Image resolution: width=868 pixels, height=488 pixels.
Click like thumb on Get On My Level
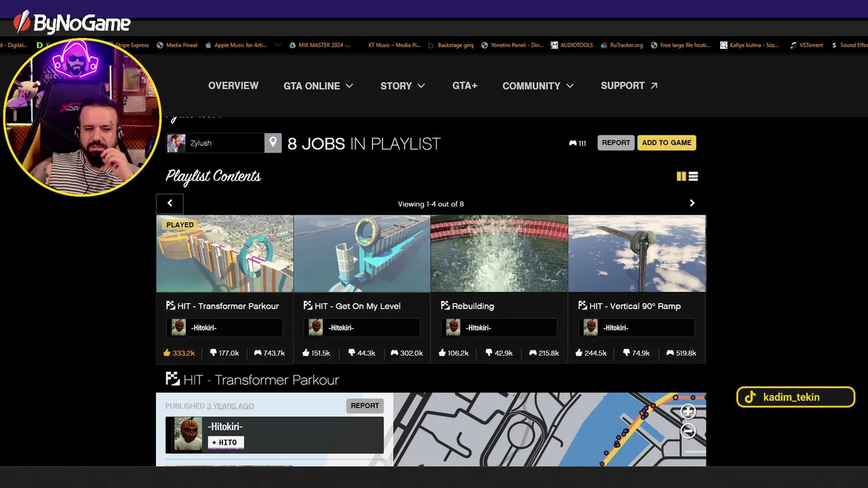[305, 352]
